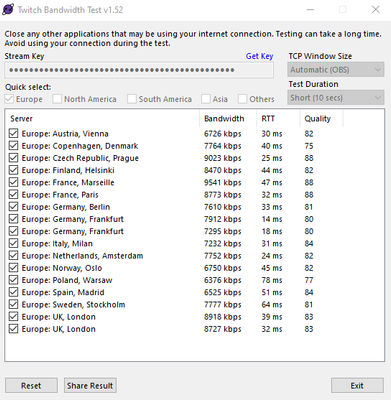This screenshot has height=400, width=391.
Task: Enable the Asia quick select checkbox
Action: 206,99
